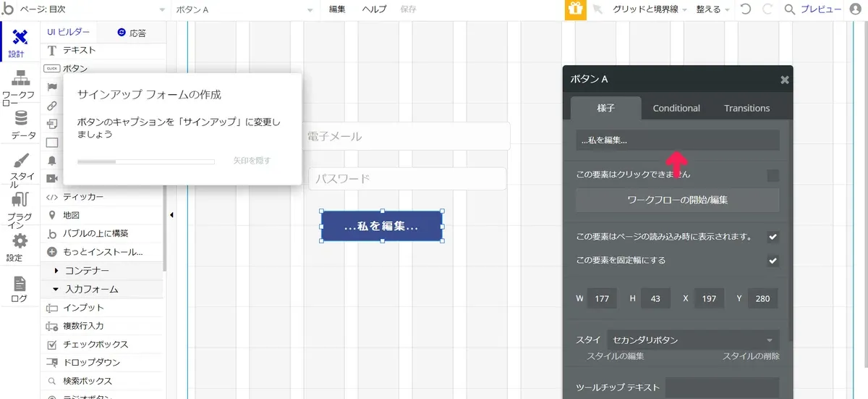Image resolution: width=868 pixels, height=399 pixels.
Task: Collapse the 入力フォーム (Input forms) group
Action: [103, 289]
